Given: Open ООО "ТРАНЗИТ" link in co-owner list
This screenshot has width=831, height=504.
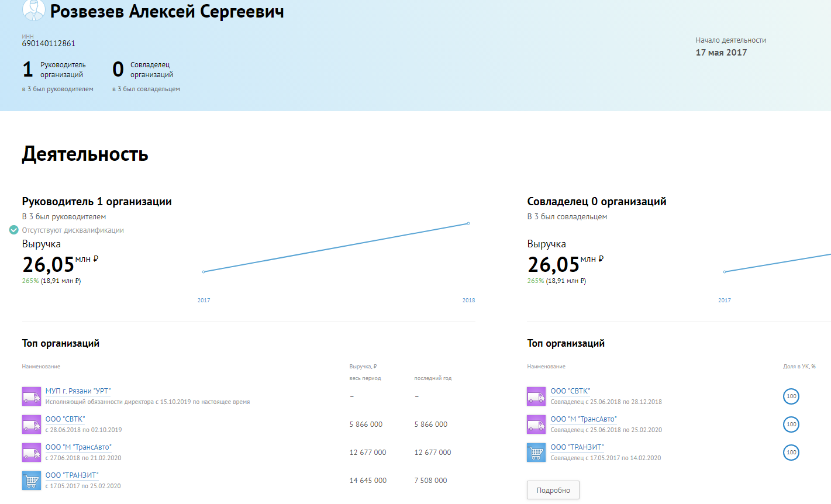Looking at the screenshot, I should point(577,447).
